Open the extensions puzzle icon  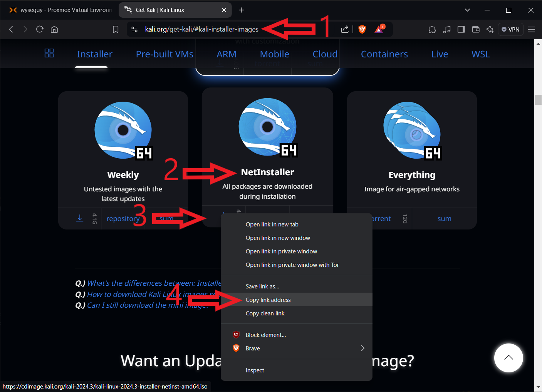tap(432, 29)
